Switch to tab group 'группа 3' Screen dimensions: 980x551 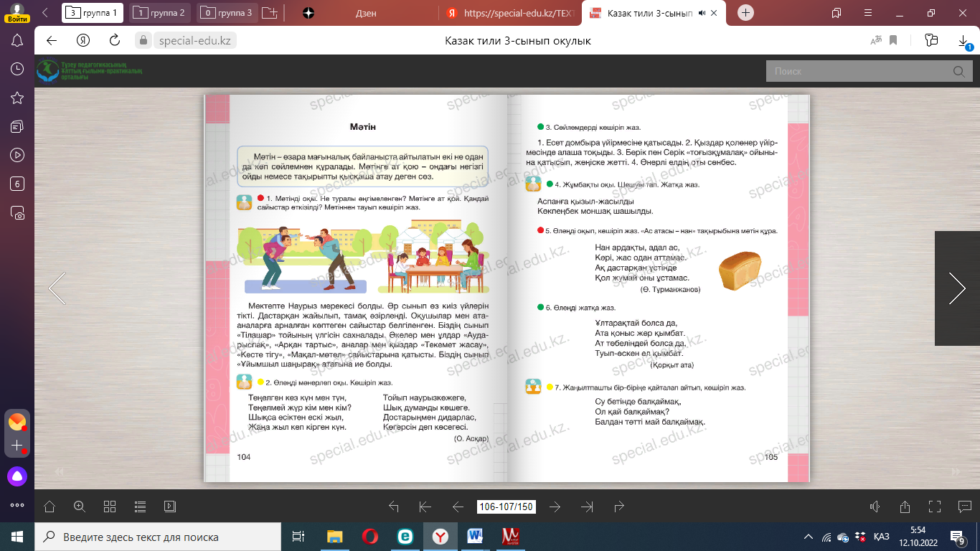(227, 12)
